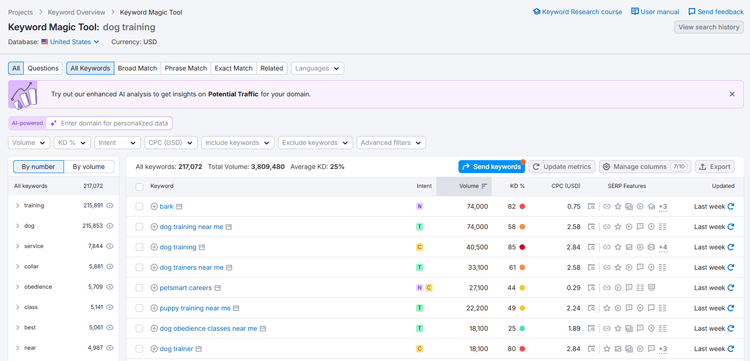The width and height of the screenshot is (750, 361).
Task: Open the CPC (USD) filter dropdown
Action: (x=171, y=142)
